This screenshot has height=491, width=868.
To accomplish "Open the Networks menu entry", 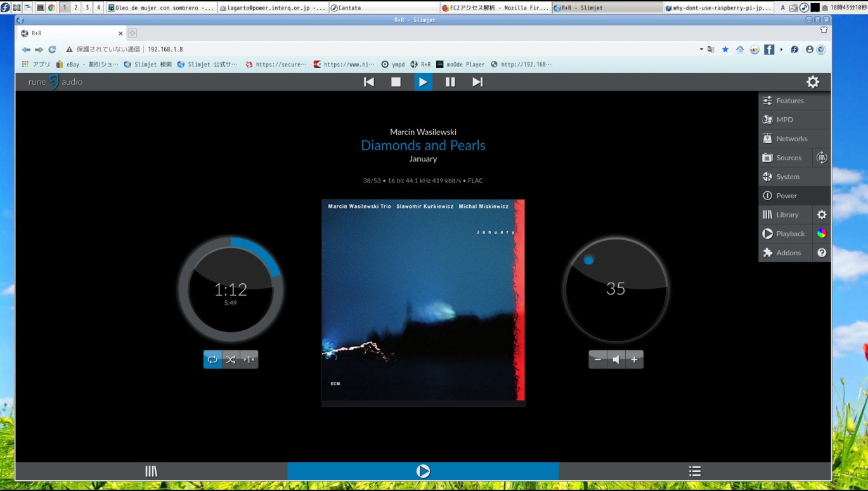I will pyautogui.click(x=791, y=139).
